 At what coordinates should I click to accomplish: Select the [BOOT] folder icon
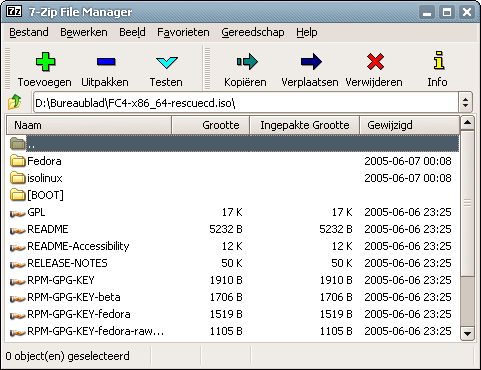click(x=18, y=195)
